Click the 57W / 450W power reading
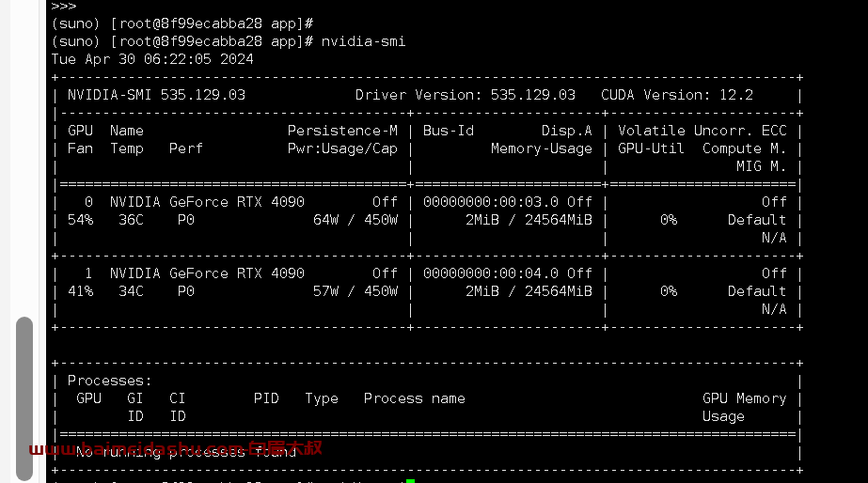The width and height of the screenshot is (868, 483). click(x=355, y=291)
